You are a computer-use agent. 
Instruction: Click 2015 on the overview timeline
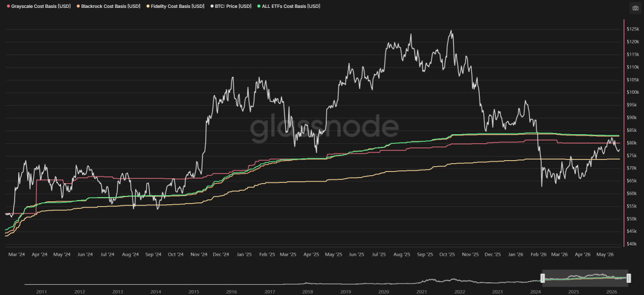tap(193, 292)
